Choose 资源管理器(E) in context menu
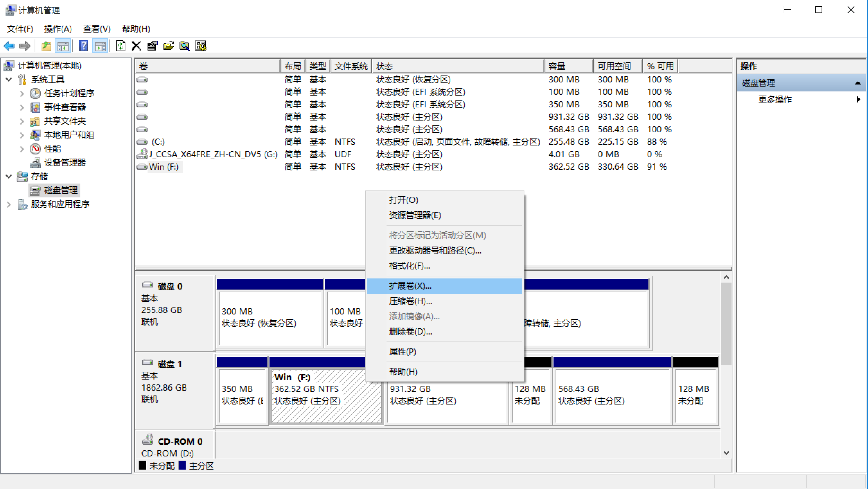The height and width of the screenshot is (489, 868). tap(444, 215)
